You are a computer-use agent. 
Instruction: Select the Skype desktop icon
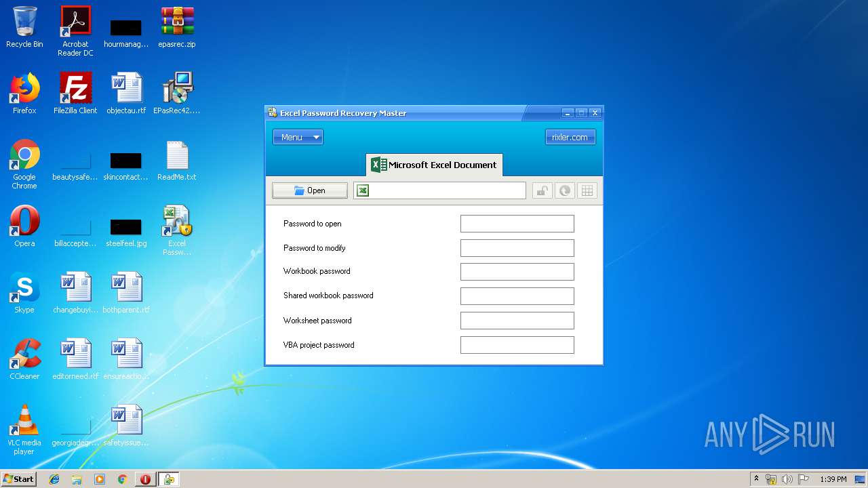pos(24,293)
